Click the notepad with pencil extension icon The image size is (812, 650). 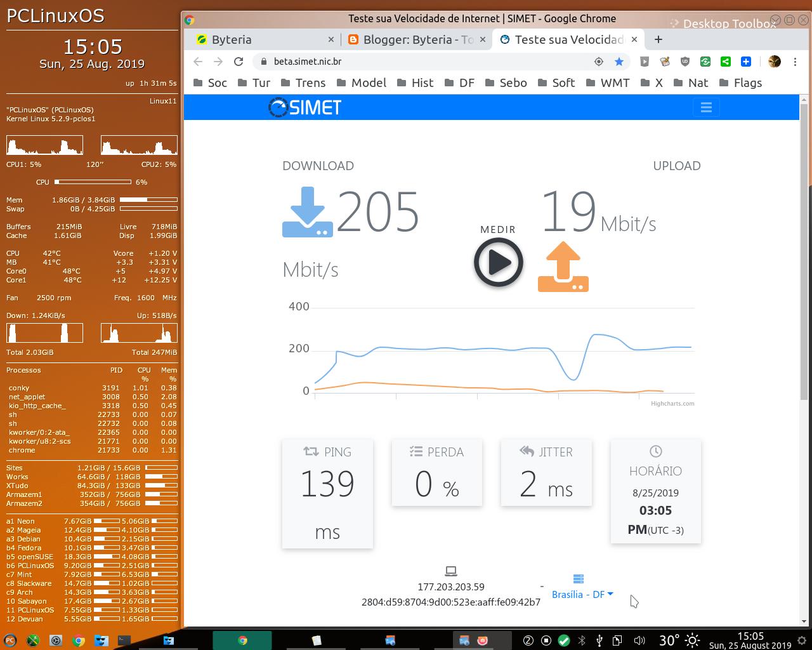click(665, 62)
